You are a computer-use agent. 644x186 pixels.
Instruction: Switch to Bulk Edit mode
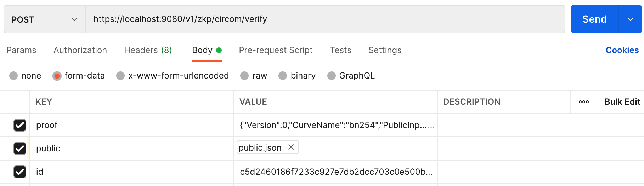(622, 102)
